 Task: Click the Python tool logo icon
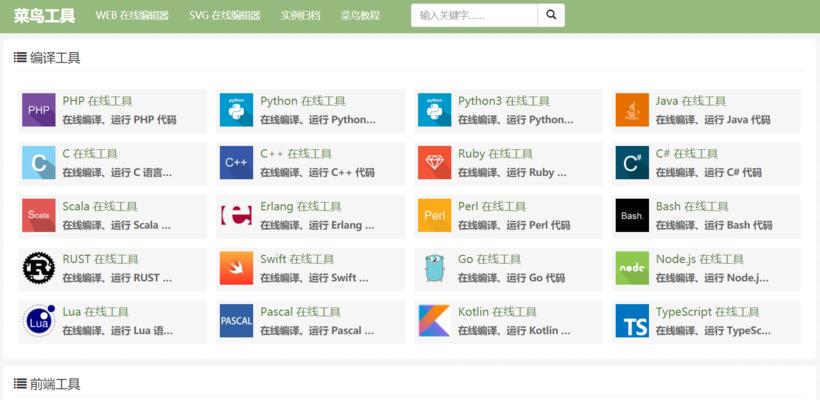tap(236, 110)
